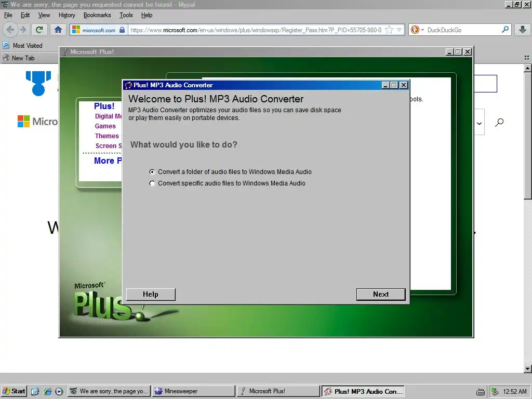Image resolution: width=532 pixels, height=399 pixels.
Task: Click the tab groups grid icon
Action: 527,58
